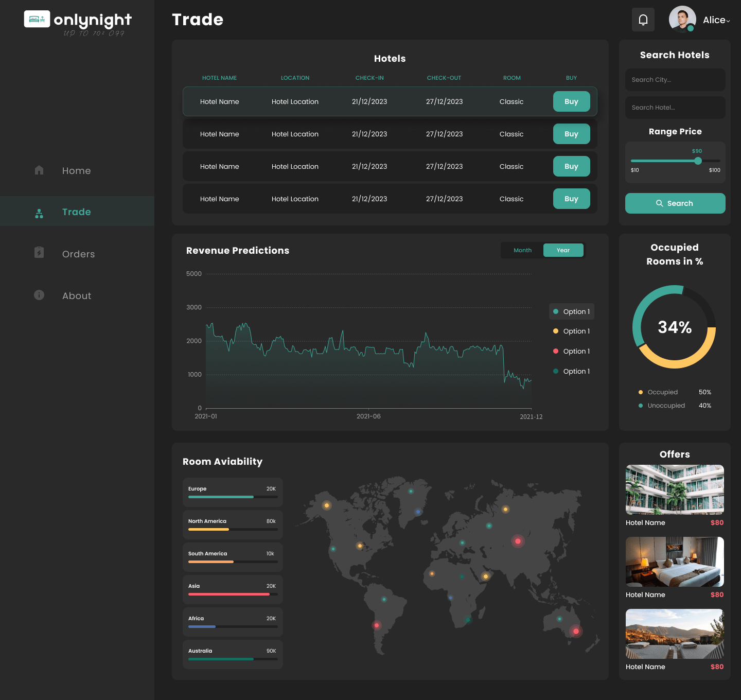741x700 pixels.
Task: Click the Trade sidebar icon
Action: tap(39, 213)
